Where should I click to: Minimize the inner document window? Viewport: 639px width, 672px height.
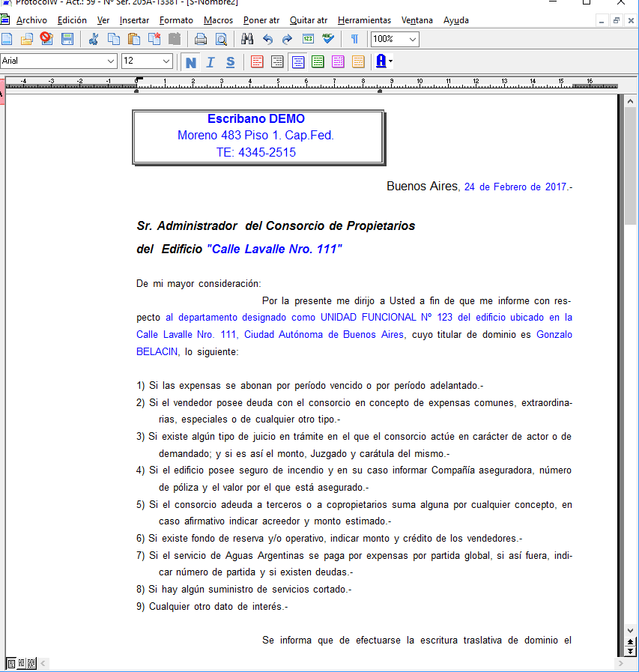coord(602,20)
